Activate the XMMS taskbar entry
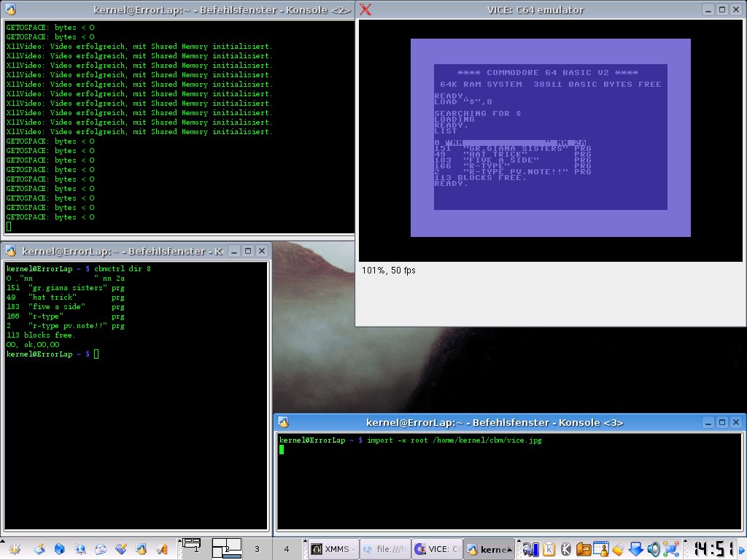The height and width of the screenshot is (560, 747). pos(333,549)
